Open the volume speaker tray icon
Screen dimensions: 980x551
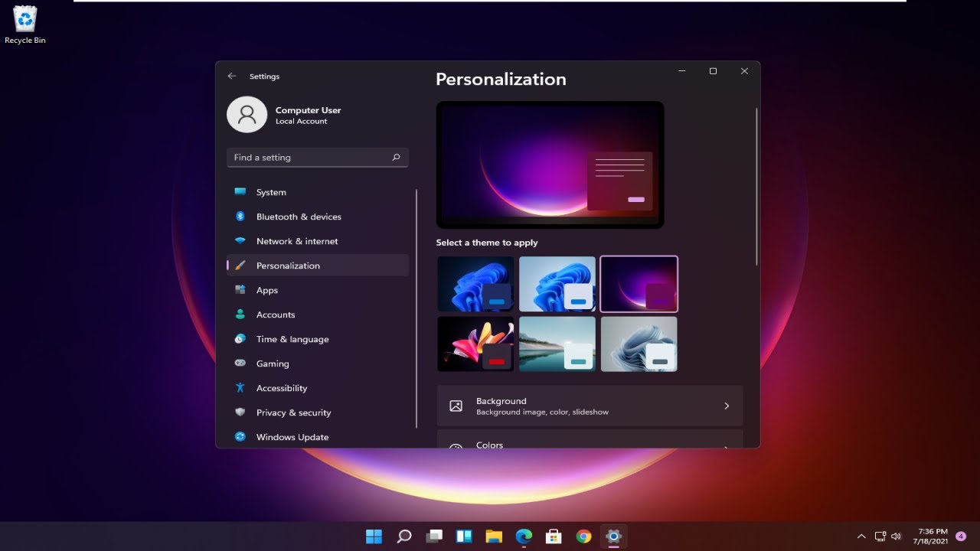[x=897, y=536]
